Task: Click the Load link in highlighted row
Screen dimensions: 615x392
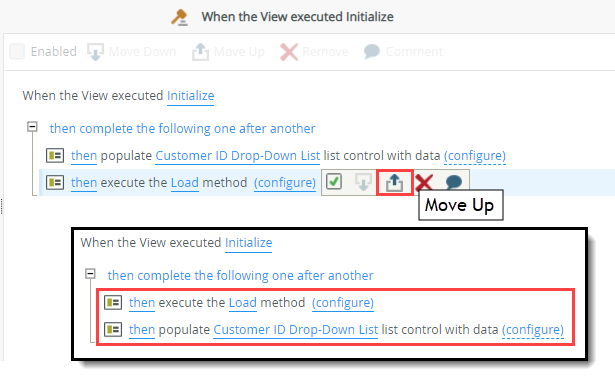Action: [185, 182]
